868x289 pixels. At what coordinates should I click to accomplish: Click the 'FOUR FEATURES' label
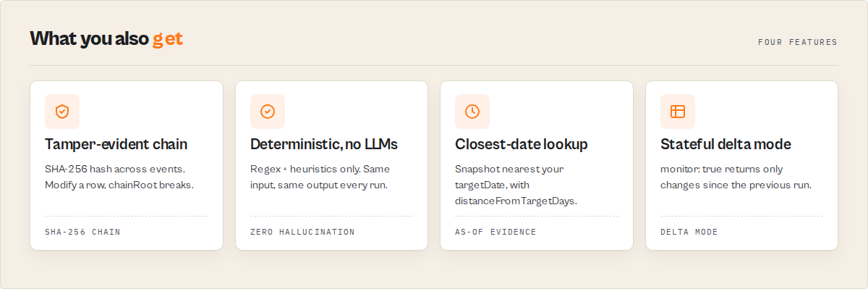pos(798,42)
